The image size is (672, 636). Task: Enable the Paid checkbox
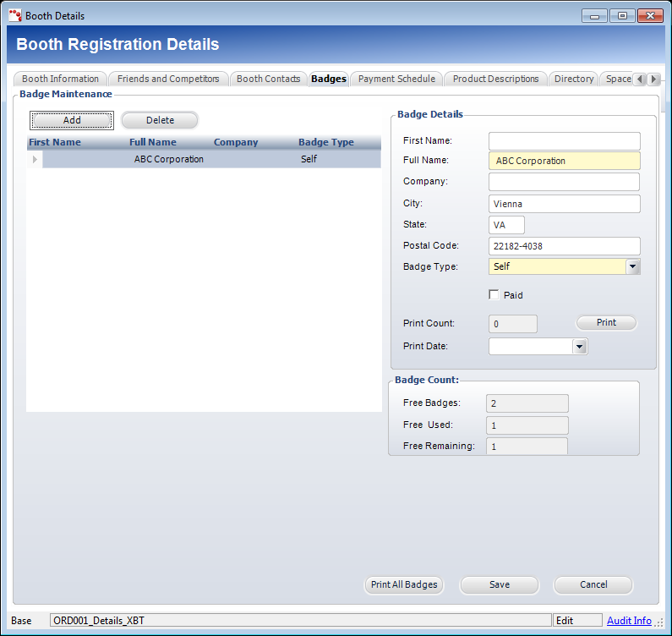[494, 295]
